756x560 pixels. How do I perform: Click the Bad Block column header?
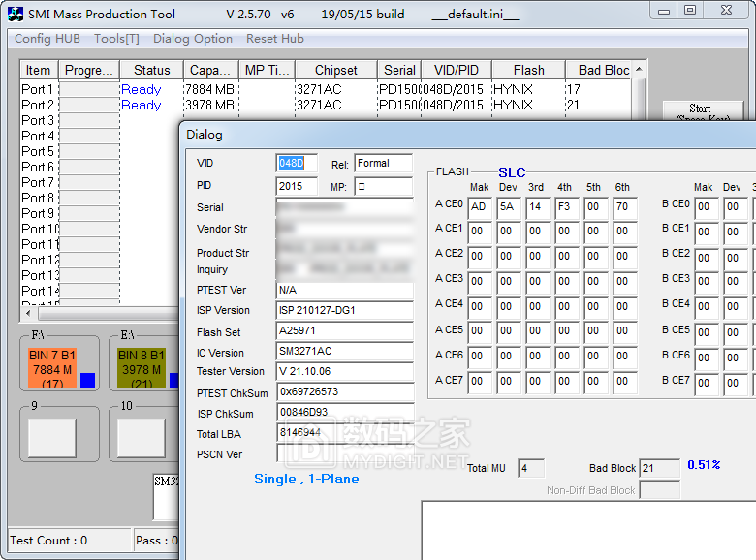click(x=598, y=70)
